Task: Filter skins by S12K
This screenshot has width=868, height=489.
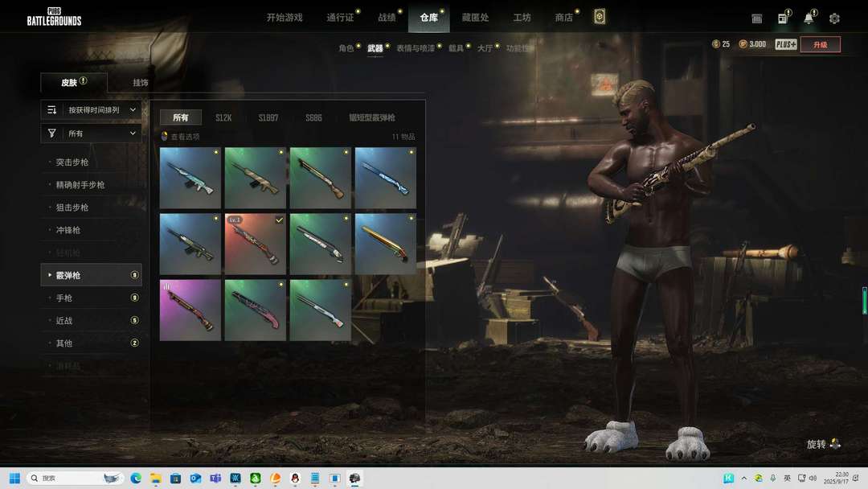Action: point(223,117)
